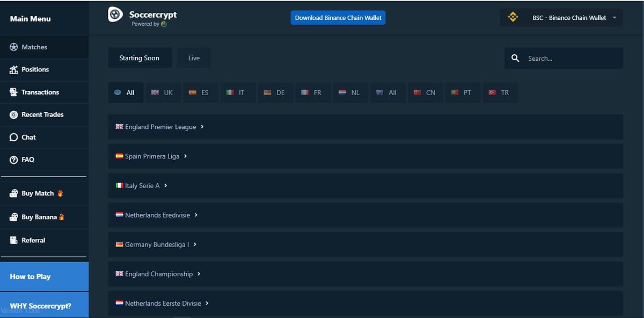Click the Germany flag in DE filter

pyautogui.click(x=267, y=92)
